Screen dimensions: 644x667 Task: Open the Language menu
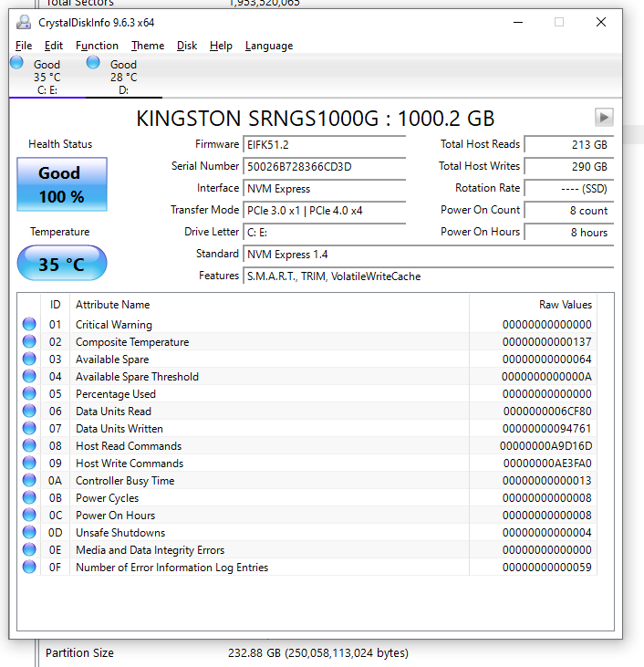coord(269,46)
